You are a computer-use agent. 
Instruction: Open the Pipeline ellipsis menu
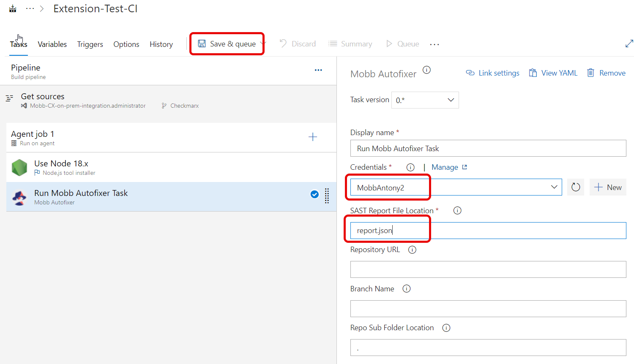pyautogui.click(x=318, y=70)
